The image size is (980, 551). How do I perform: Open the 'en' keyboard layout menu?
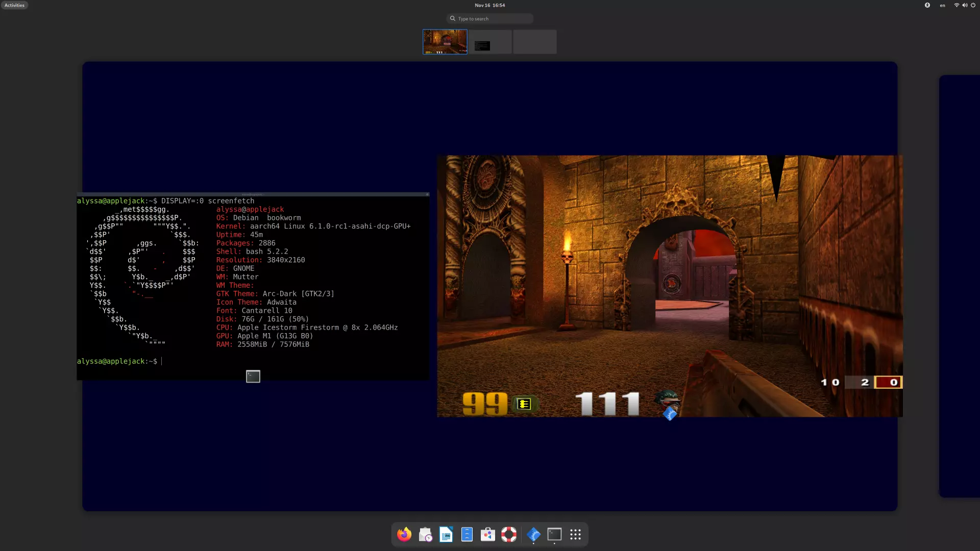(x=942, y=5)
